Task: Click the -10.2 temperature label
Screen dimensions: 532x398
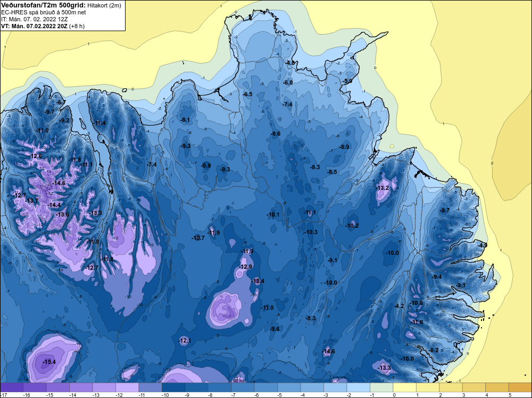Action: tap(352, 226)
